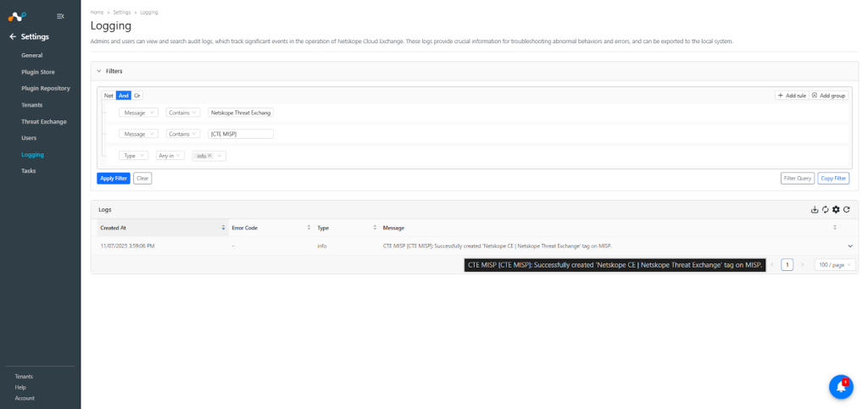Image resolution: width=868 pixels, height=409 pixels.
Task: Click the Filter Query button
Action: point(797,178)
